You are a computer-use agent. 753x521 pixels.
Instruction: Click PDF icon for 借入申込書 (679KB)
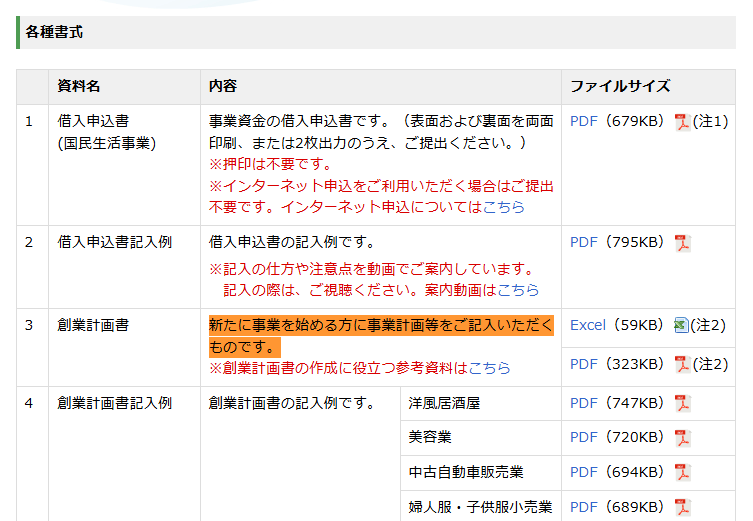pyautogui.click(x=682, y=122)
